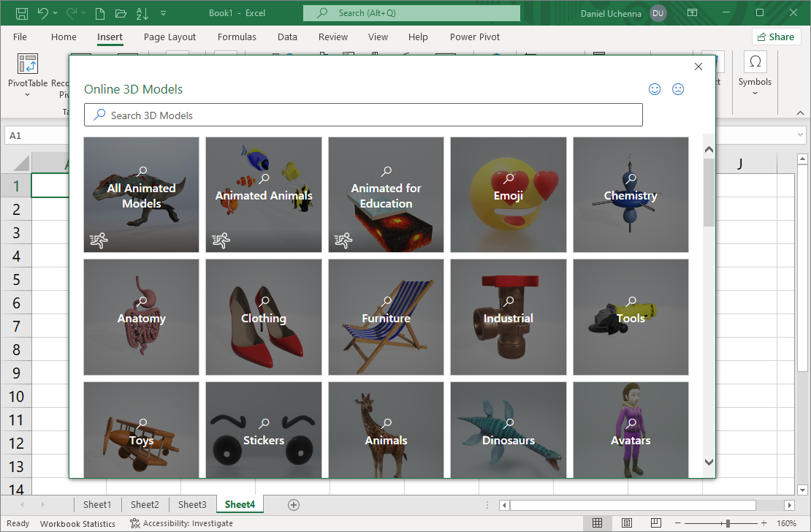Open the Emoji 3D models category
Image resolution: width=811 pixels, height=532 pixels.
click(x=508, y=194)
